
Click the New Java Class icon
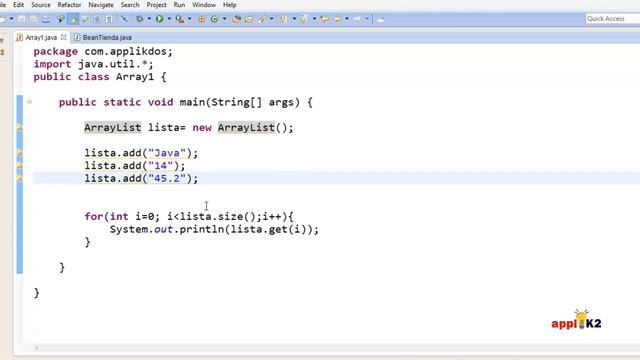click(x=214, y=19)
